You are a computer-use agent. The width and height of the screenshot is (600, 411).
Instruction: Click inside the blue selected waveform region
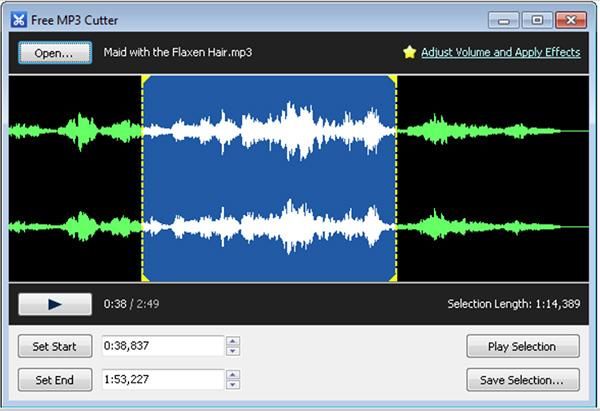270,180
